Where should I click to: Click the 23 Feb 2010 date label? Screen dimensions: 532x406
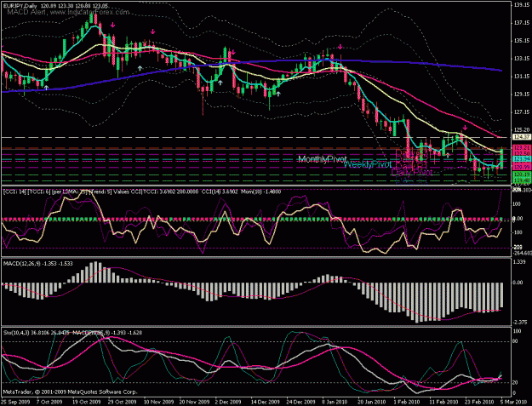(x=480, y=402)
